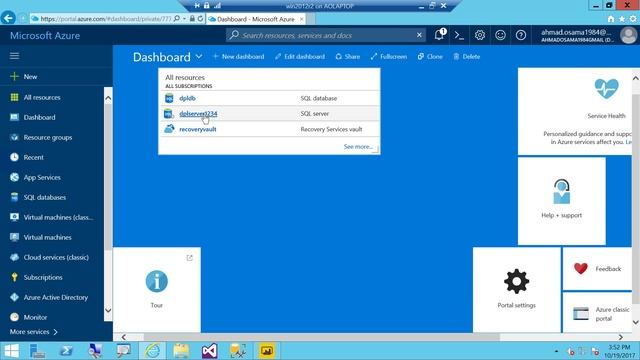Click horizontal scrollbar right arrow
Viewport: 640px width, 360px height.
(x=620, y=337)
